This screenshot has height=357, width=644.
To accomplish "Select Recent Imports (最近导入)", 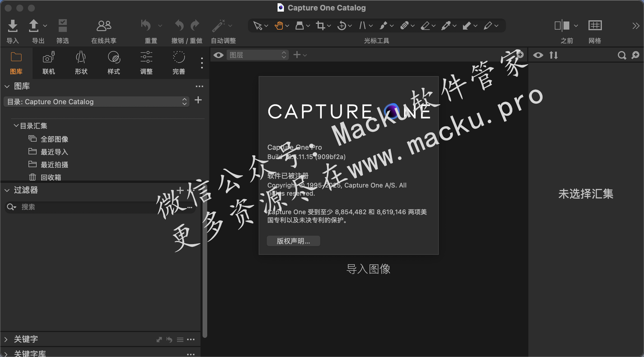I will click(54, 152).
